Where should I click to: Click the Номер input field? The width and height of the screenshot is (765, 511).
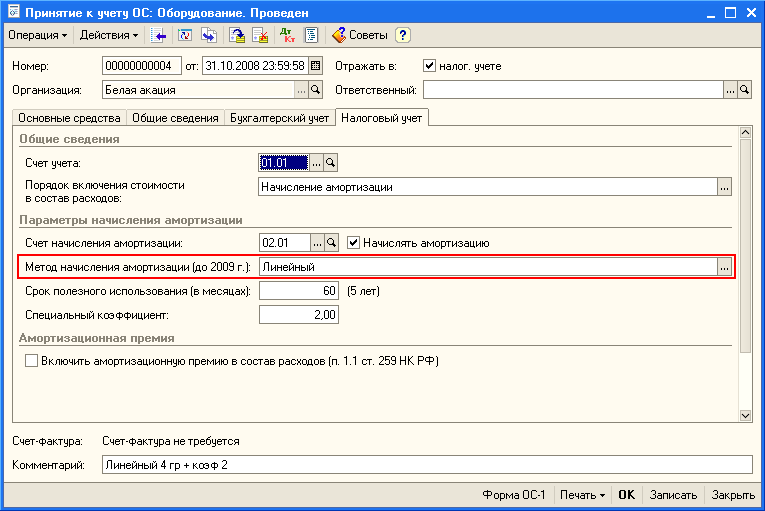pyautogui.click(x=141, y=66)
